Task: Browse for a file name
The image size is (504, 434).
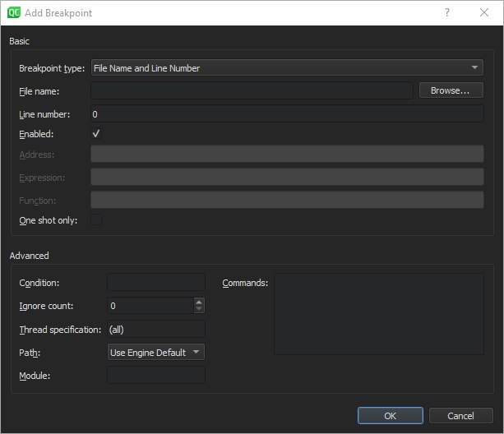Action: 451,90
